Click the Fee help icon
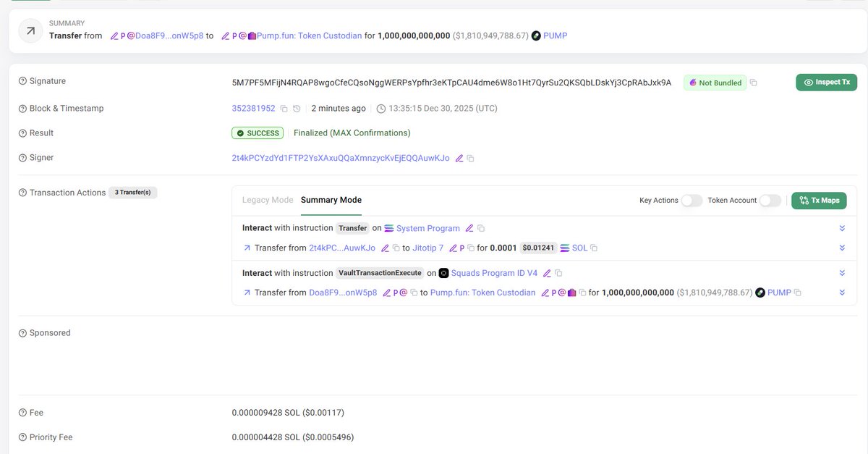 click(22, 413)
